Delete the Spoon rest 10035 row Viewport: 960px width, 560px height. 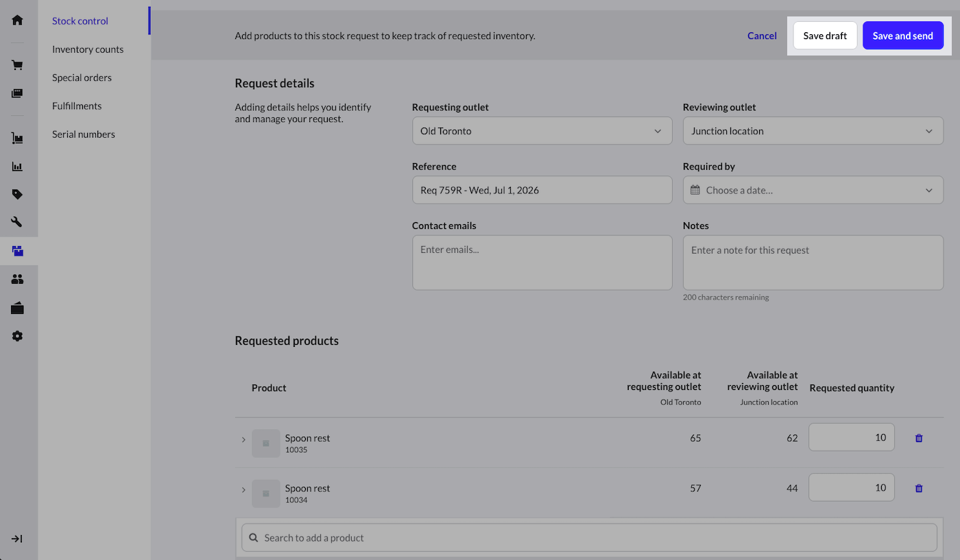click(919, 438)
